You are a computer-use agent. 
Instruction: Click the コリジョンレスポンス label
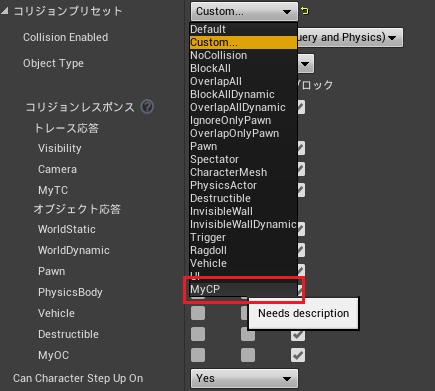coord(80,107)
